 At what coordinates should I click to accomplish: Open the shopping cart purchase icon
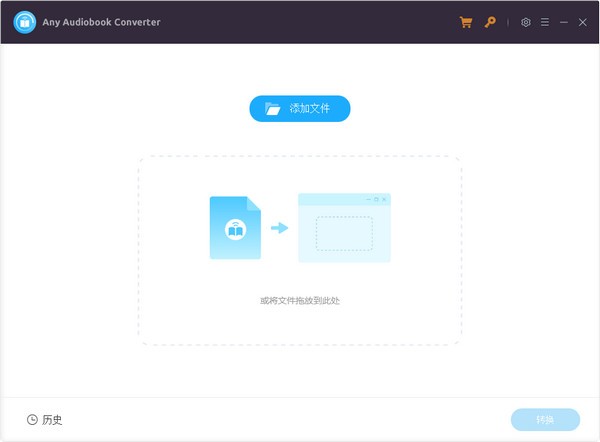click(x=466, y=22)
